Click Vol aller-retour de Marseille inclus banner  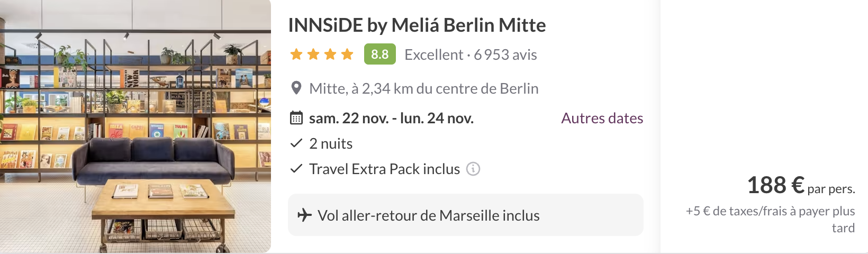tap(465, 215)
